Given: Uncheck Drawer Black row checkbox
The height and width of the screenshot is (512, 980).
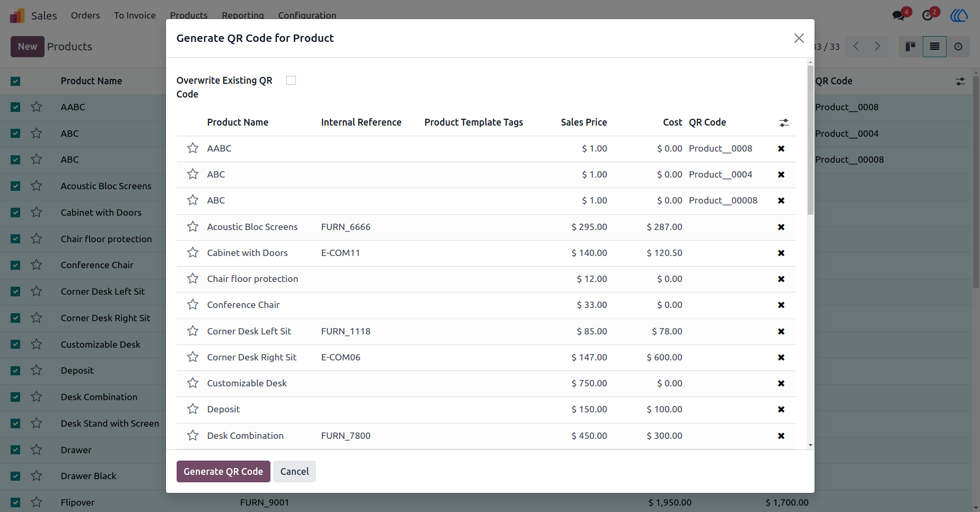Looking at the screenshot, I should [x=15, y=476].
